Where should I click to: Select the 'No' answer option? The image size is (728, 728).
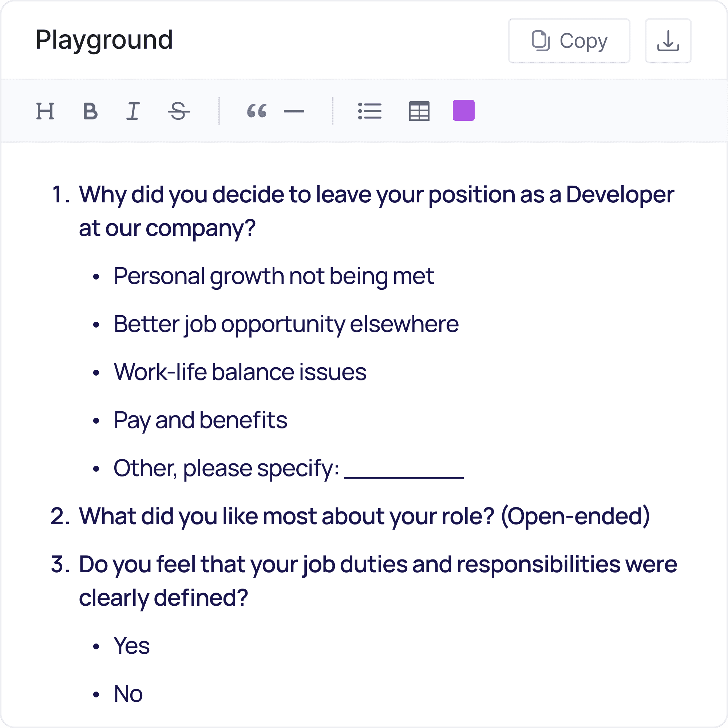128,693
